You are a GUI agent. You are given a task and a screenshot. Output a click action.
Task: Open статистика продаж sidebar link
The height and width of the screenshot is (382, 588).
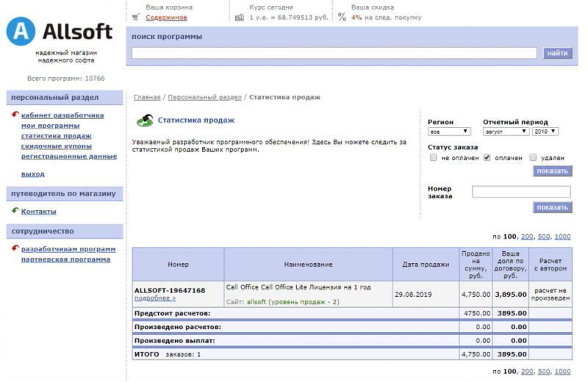[x=57, y=136]
